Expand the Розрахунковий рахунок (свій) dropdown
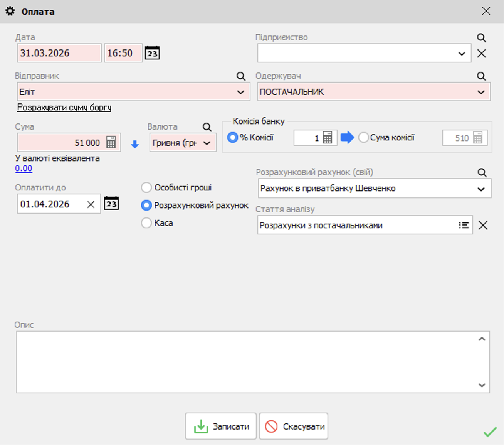This screenshot has width=504, height=445. 481,189
